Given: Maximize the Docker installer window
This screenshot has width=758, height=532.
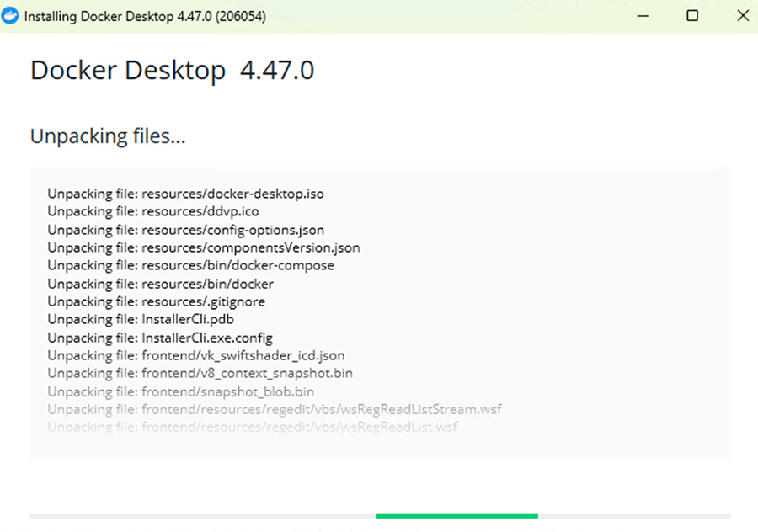Looking at the screenshot, I should coord(691,16).
